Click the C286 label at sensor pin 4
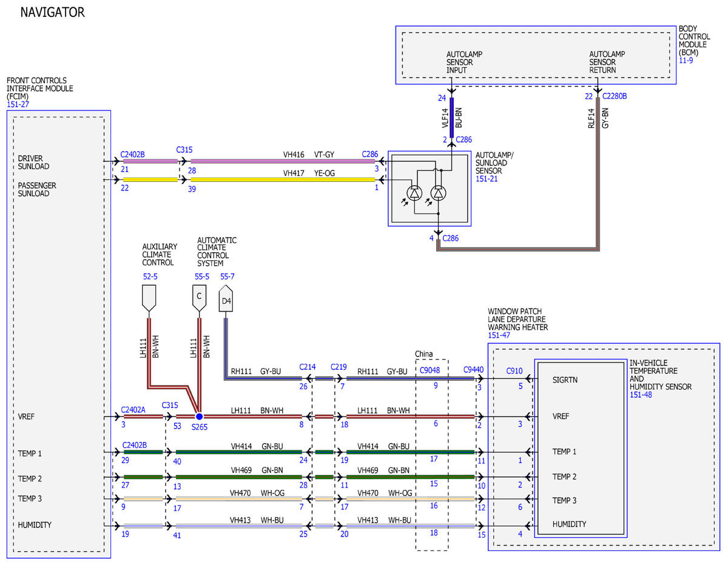The width and height of the screenshot is (728, 562). point(451,238)
